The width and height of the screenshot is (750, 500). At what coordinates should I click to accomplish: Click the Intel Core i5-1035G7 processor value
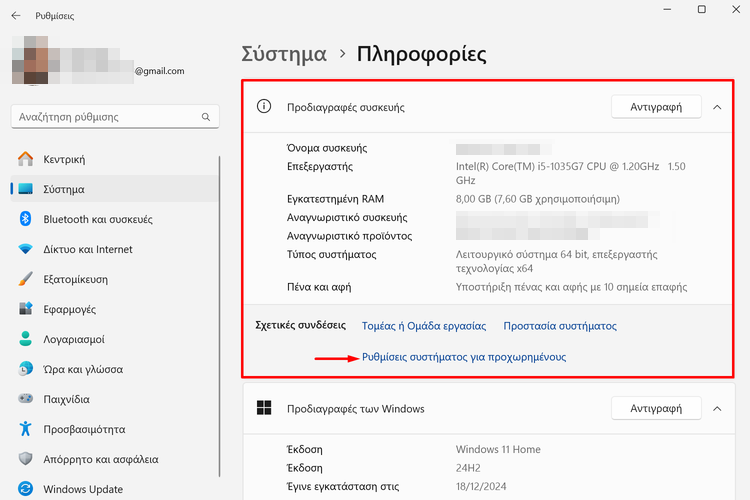[x=570, y=173]
